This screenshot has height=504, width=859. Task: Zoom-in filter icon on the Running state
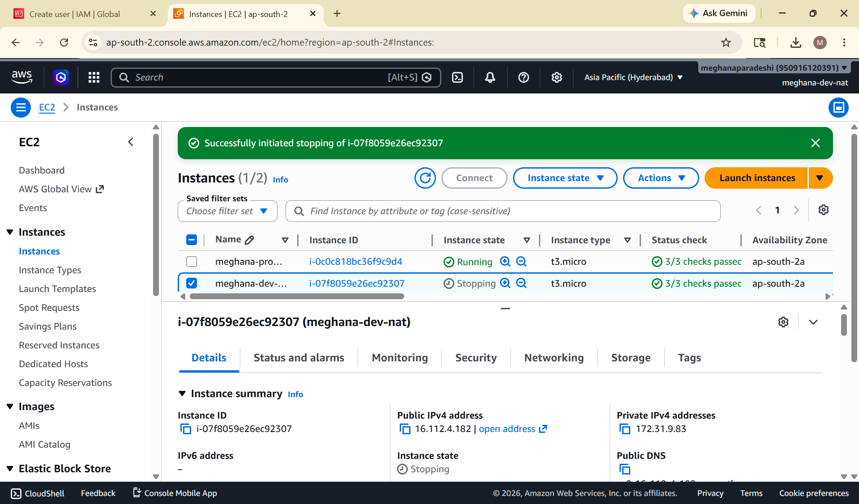(505, 262)
